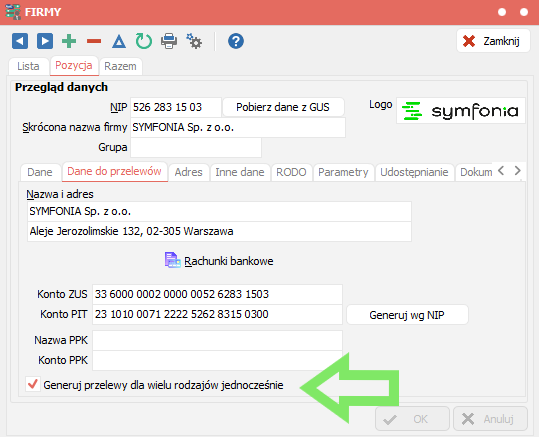Click the Skrócona nazwa firmy field

[238, 128]
